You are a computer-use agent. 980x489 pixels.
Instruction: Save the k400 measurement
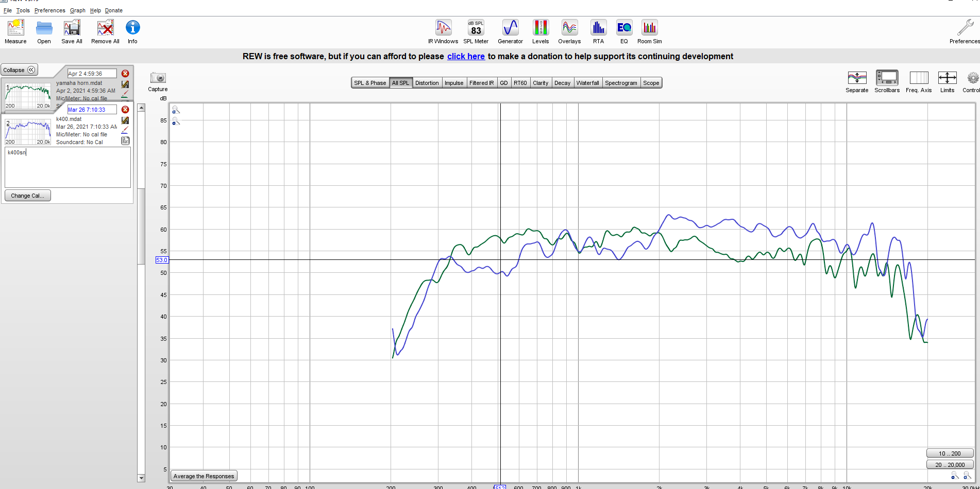pyautogui.click(x=125, y=120)
